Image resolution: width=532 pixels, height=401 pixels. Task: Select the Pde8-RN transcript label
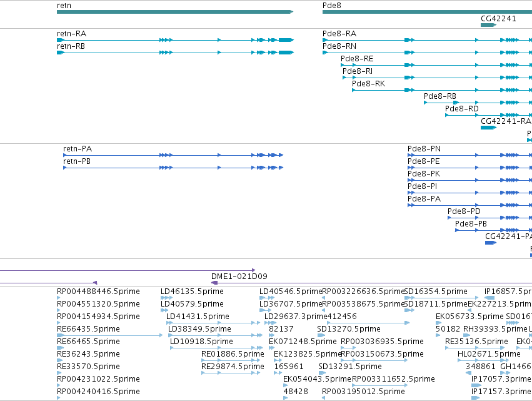pyautogui.click(x=339, y=46)
